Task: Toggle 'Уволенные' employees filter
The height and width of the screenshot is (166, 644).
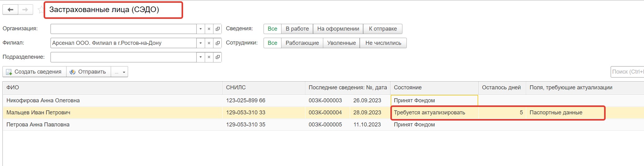Action: [x=341, y=43]
